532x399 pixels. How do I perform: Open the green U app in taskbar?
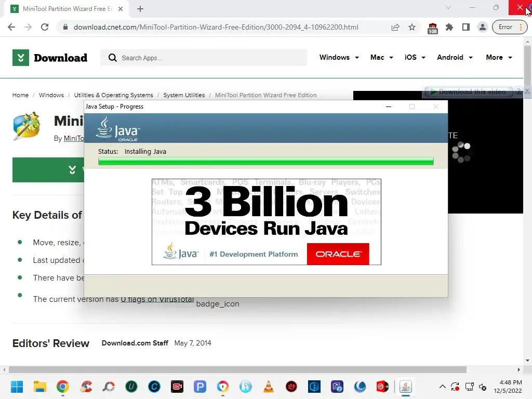(x=131, y=387)
